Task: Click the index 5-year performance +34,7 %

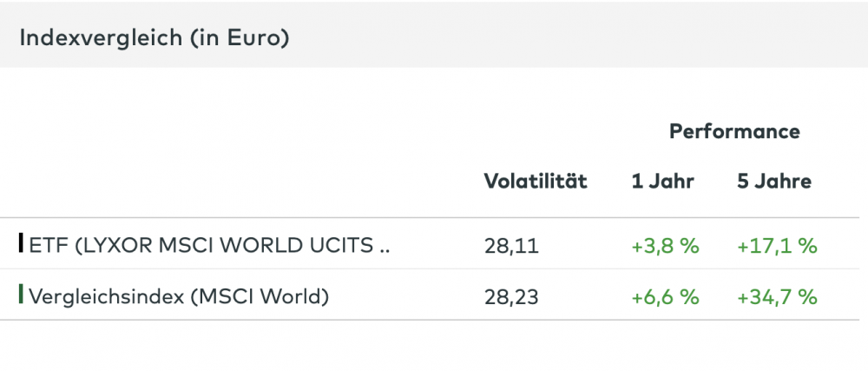Action: (x=777, y=297)
